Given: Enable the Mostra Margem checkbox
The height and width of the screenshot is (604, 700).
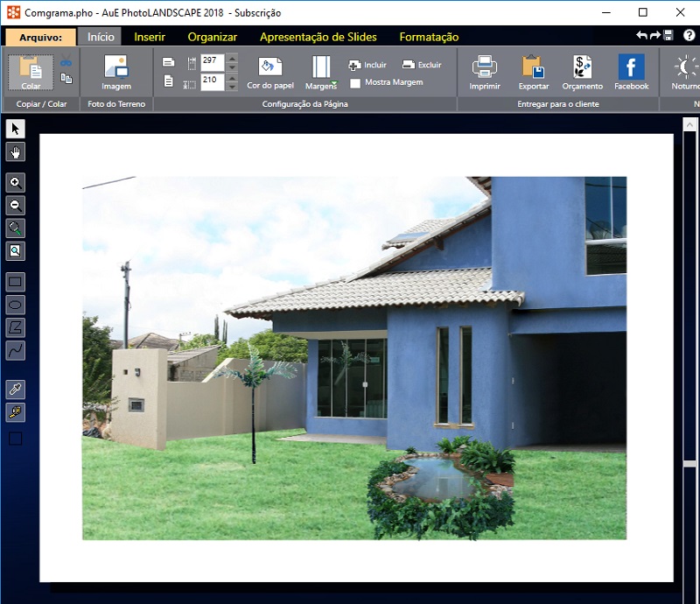Looking at the screenshot, I should click(355, 83).
